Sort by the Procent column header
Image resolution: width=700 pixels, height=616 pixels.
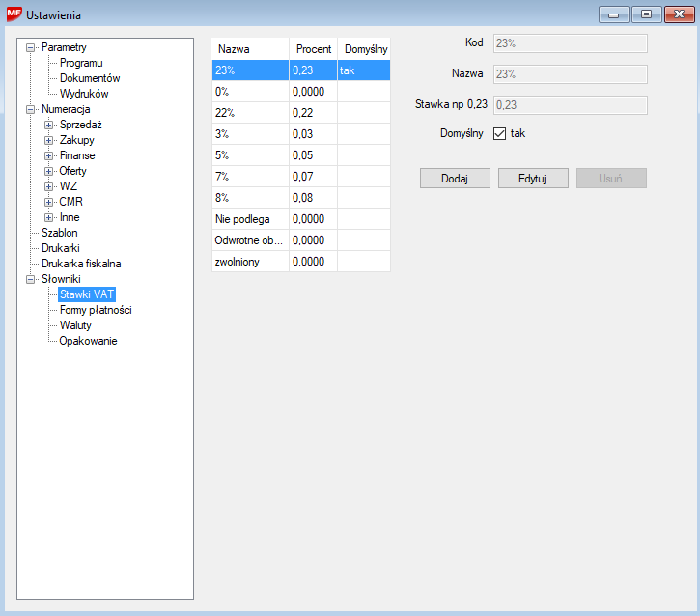coord(313,49)
